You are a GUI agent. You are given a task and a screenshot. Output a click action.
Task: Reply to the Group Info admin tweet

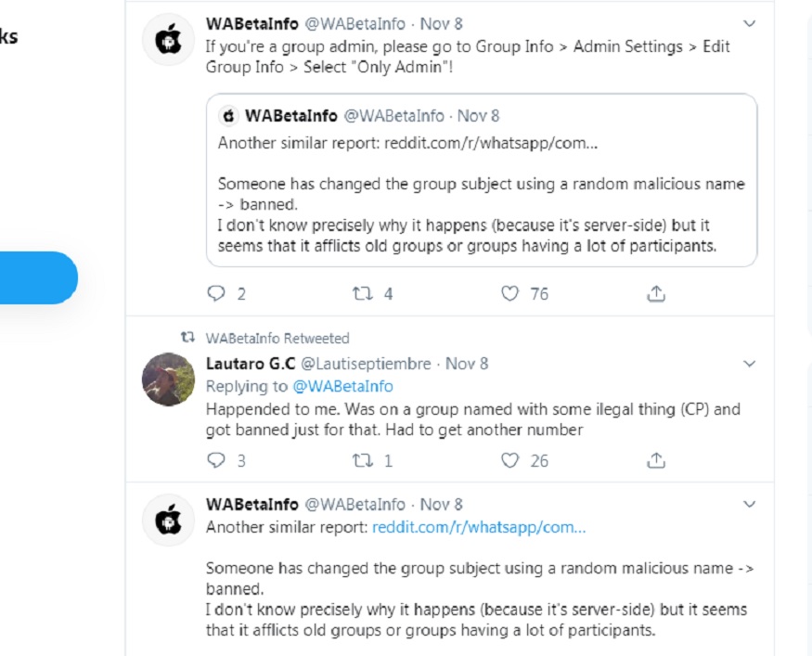tap(216, 294)
